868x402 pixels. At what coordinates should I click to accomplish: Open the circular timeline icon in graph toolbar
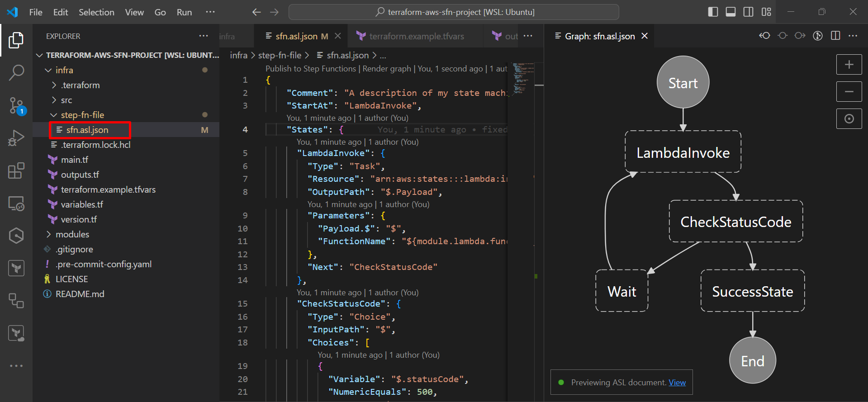pos(818,36)
